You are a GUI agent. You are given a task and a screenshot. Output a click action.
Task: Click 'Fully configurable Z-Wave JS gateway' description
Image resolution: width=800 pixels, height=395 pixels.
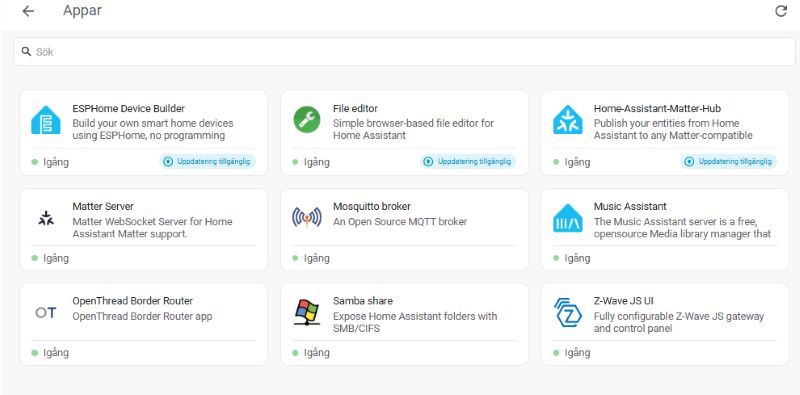pyautogui.click(x=679, y=322)
